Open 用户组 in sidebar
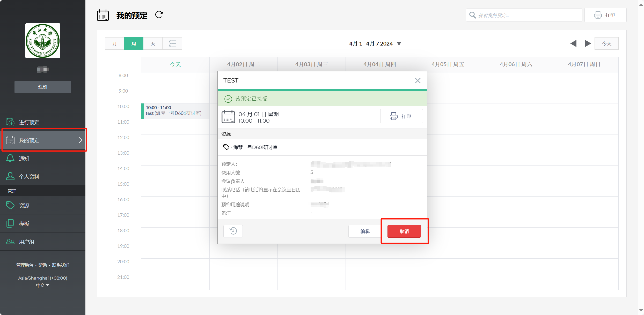This screenshot has height=315, width=644. pyautogui.click(x=26, y=242)
